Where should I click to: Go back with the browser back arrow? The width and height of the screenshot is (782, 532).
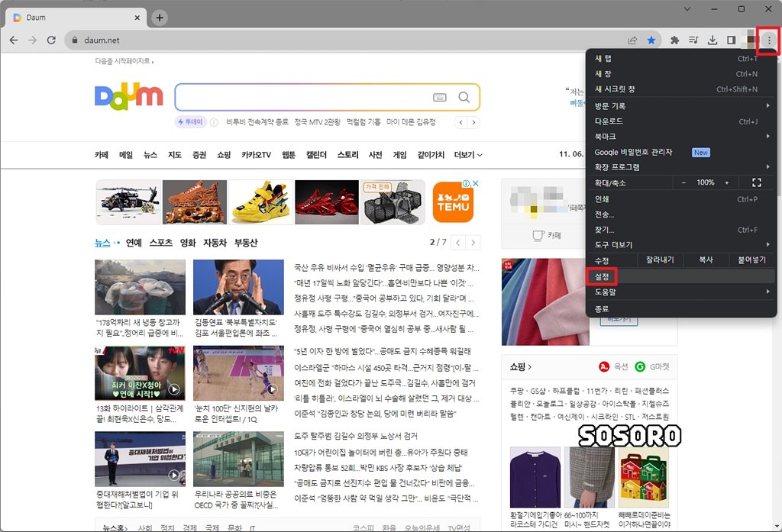14,40
